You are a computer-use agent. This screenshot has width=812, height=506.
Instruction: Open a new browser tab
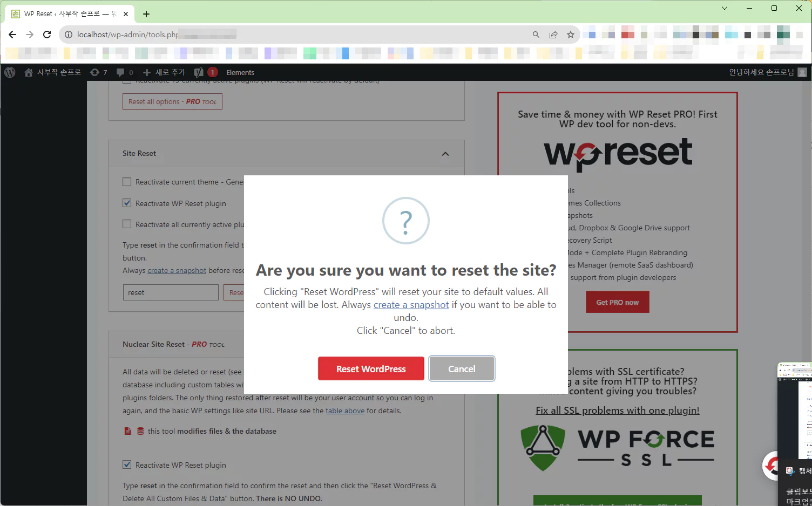tap(146, 14)
